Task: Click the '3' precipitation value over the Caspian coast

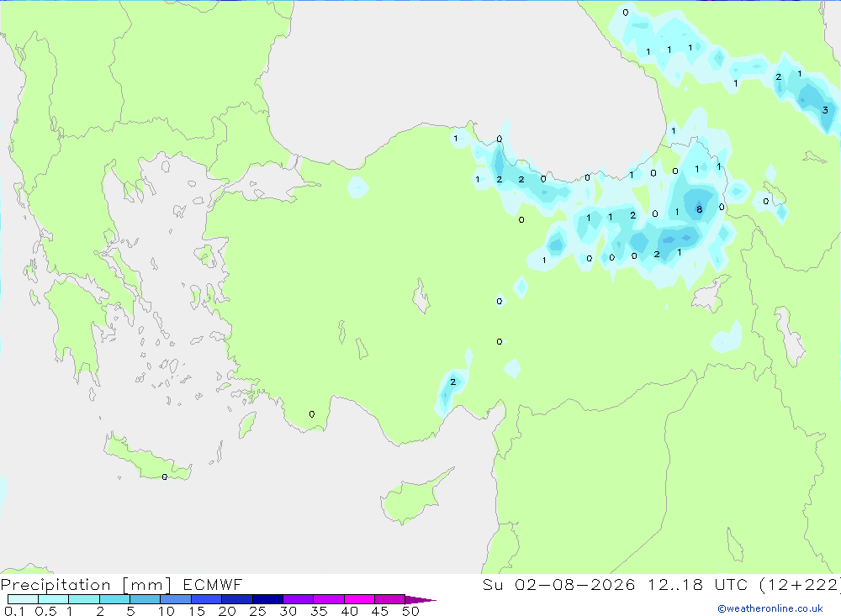Action: (825, 110)
